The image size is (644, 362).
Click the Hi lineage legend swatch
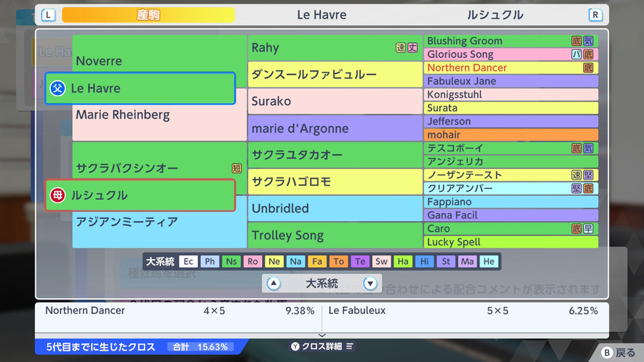424,261
